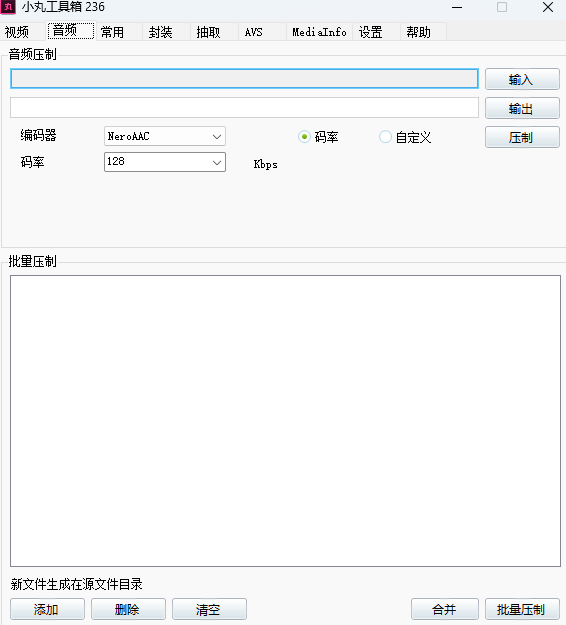The height and width of the screenshot is (625, 566).
Task: Click 添加 to add files
Action: (x=47, y=609)
